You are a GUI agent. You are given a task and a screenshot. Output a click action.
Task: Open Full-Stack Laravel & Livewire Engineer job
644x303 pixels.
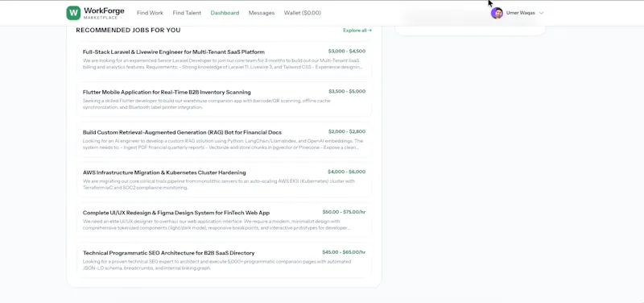pyautogui.click(x=174, y=52)
